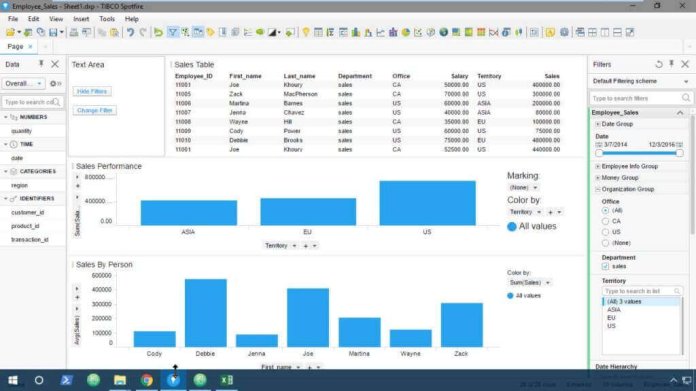Open recommended visualizations lightbulb icon
Screen dimensions: 696x391
pyautogui.click(x=305, y=32)
